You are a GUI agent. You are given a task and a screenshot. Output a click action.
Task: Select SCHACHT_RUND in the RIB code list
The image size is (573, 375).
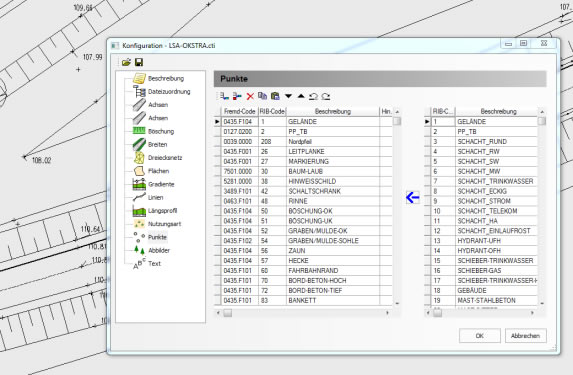pyautogui.click(x=481, y=141)
